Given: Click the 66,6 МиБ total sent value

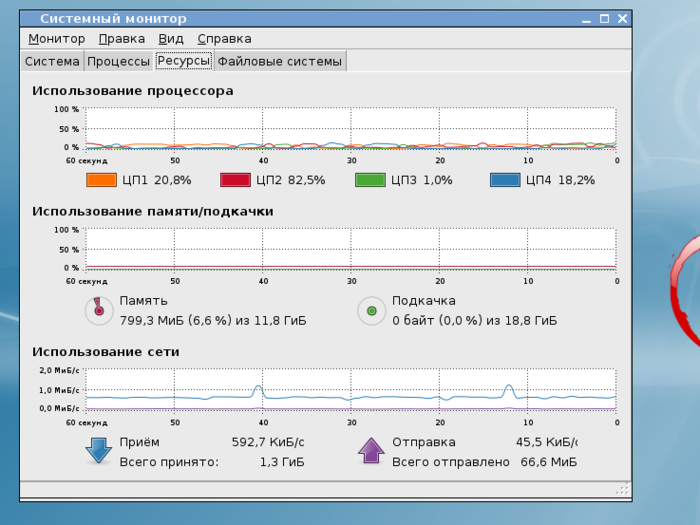Looking at the screenshot, I should [x=549, y=462].
